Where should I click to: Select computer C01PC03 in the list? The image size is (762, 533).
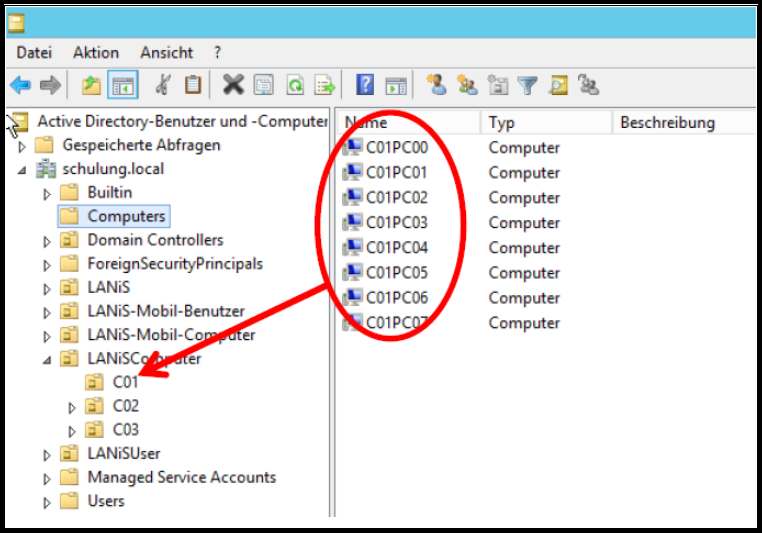tap(396, 223)
